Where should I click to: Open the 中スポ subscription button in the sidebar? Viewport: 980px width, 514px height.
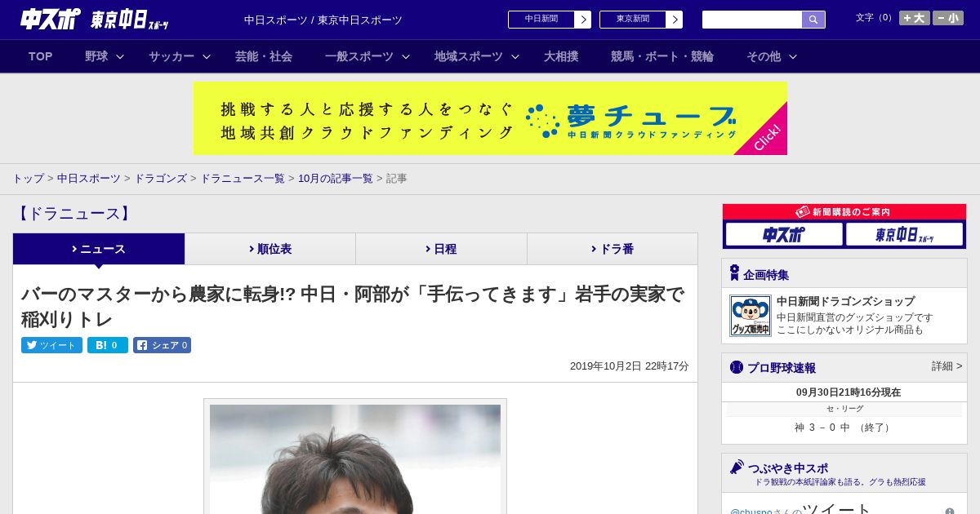pyautogui.click(x=784, y=234)
